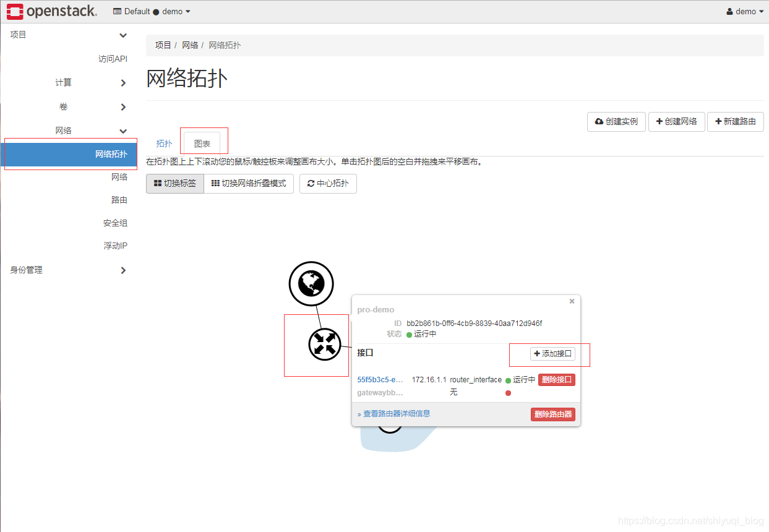Select 浮动IP in the sidebar
This screenshot has height=532, width=769.
pos(114,246)
